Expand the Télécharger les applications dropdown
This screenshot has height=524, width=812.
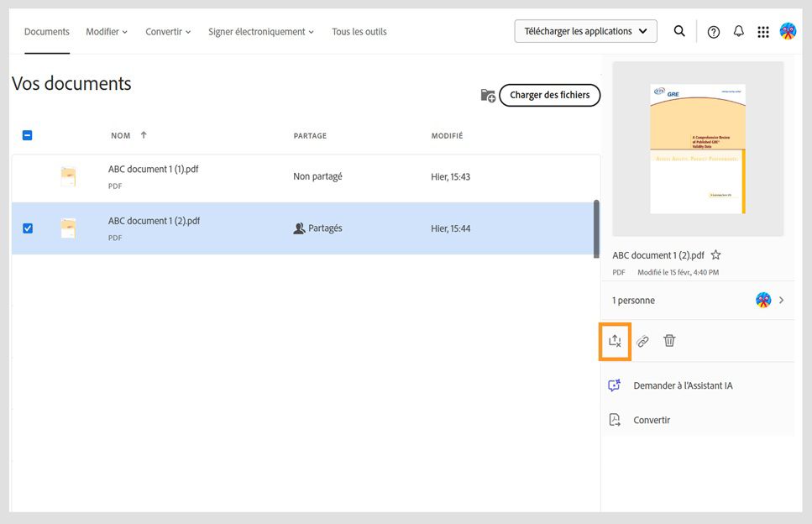[x=586, y=31]
